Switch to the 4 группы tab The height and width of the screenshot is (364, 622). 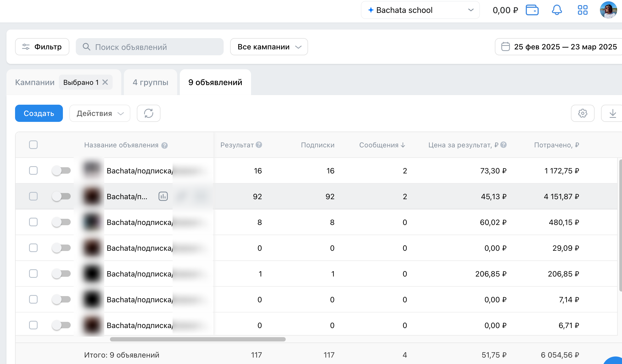pos(150,82)
